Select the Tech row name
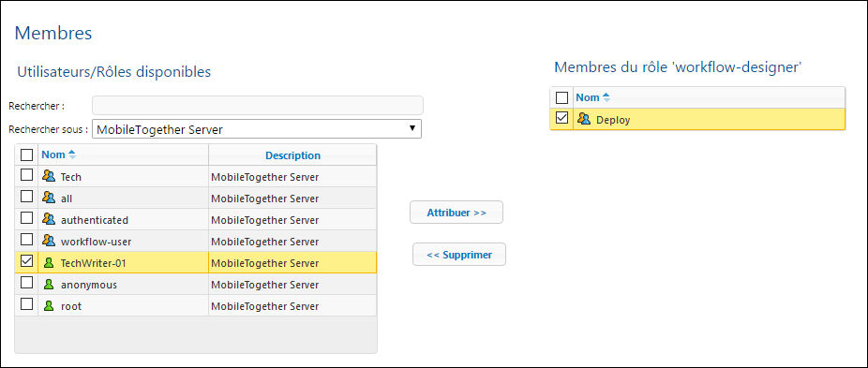The image size is (868, 368). 71,177
